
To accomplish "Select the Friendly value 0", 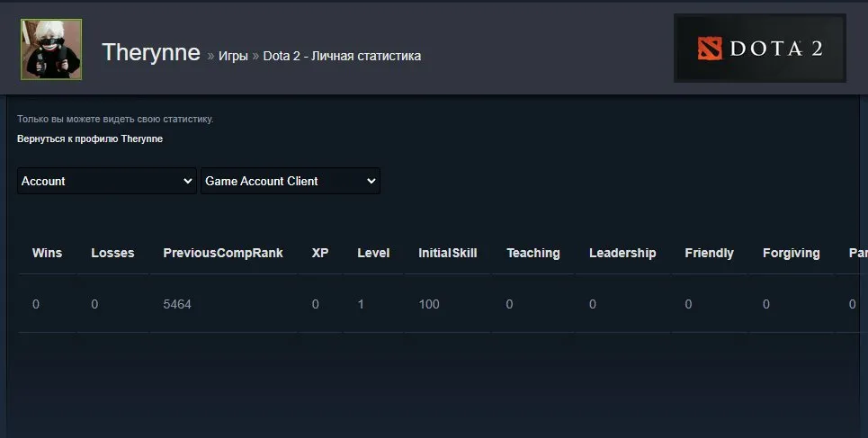I will (x=689, y=304).
